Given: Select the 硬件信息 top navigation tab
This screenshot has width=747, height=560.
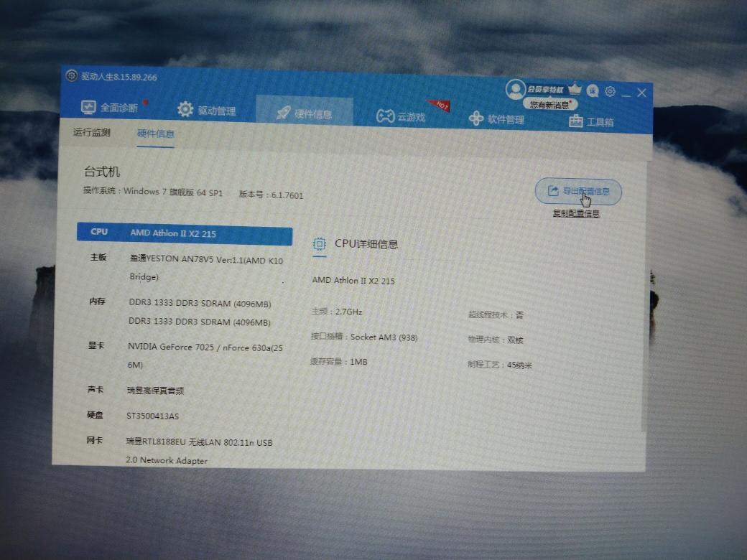Looking at the screenshot, I should (x=304, y=113).
